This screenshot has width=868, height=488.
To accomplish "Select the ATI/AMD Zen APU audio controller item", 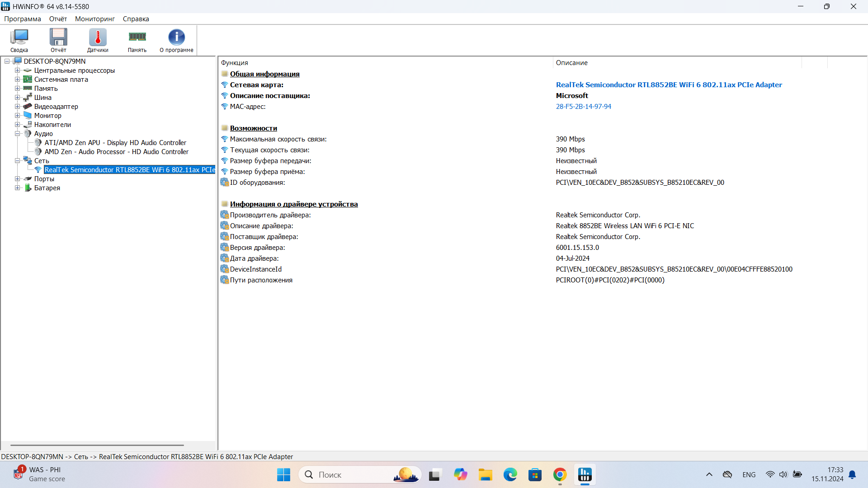I will click(115, 143).
